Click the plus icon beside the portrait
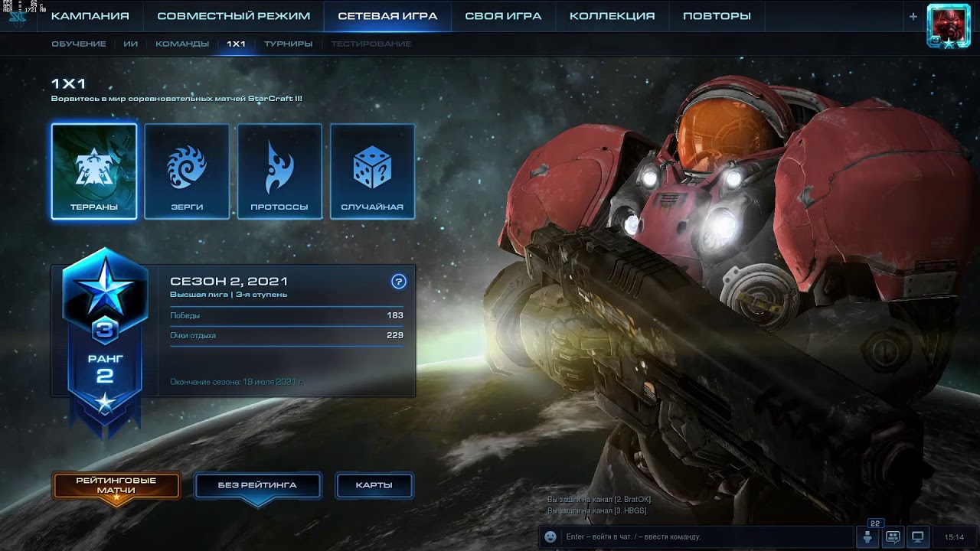The width and height of the screenshot is (980, 551). (x=913, y=16)
